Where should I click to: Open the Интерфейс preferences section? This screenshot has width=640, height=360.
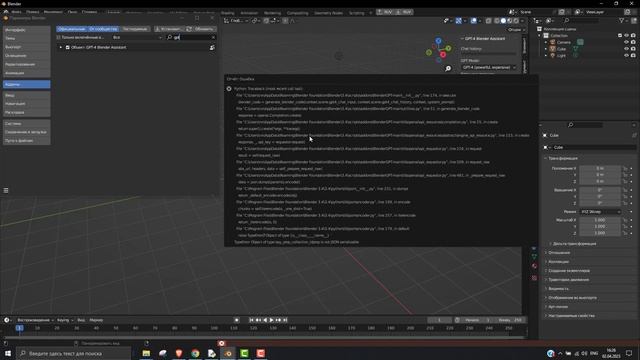pos(27,30)
